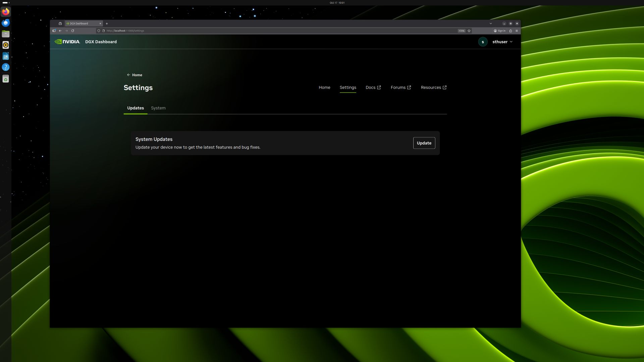The image size is (644, 362).
Task: Reload the current page
Action: click(x=72, y=31)
